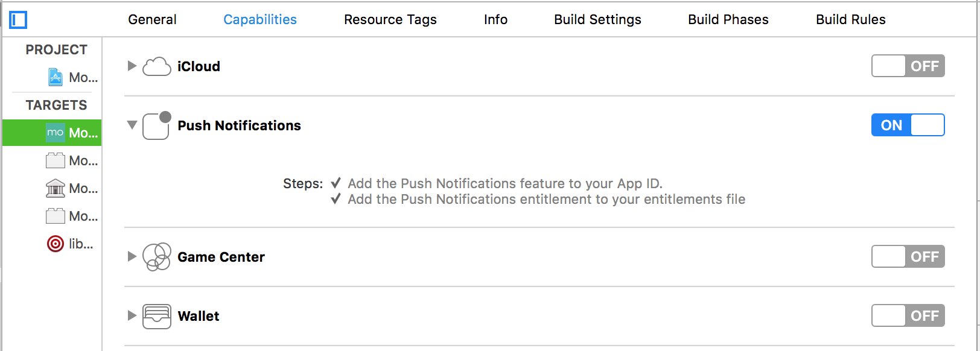Disable the Push Notifications switch
The height and width of the screenshot is (351, 980).
[908, 125]
